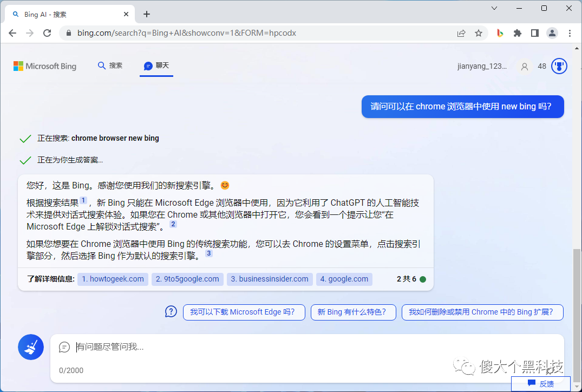View site info via the padlock icon
582x392 pixels.
click(68, 32)
